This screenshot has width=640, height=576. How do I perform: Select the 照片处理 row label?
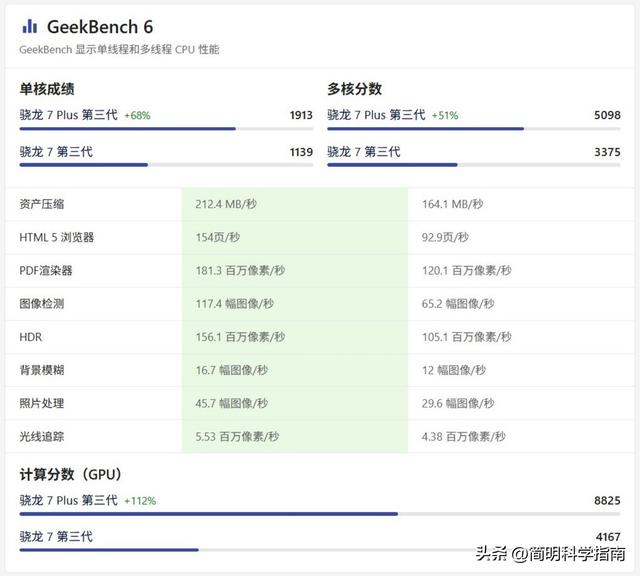pos(42,403)
